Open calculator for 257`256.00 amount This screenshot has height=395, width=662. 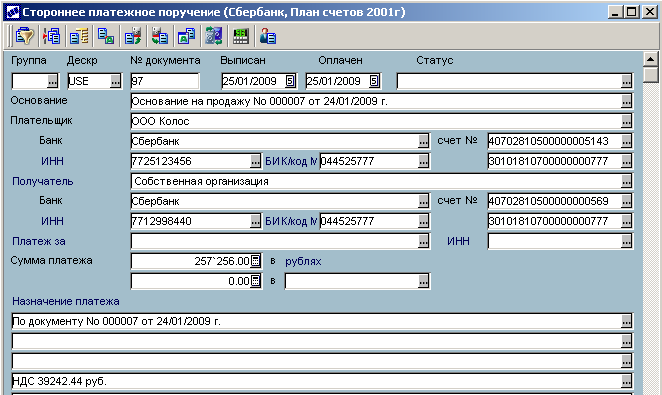(255, 261)
